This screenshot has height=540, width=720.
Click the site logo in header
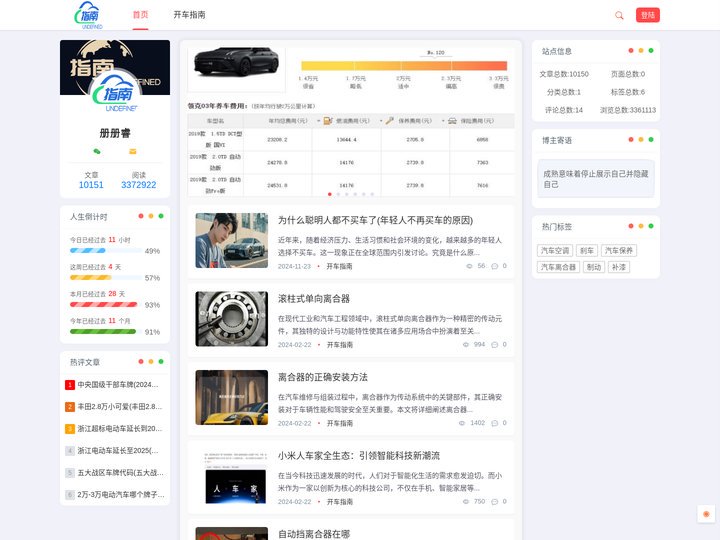[x=89, y=15]
